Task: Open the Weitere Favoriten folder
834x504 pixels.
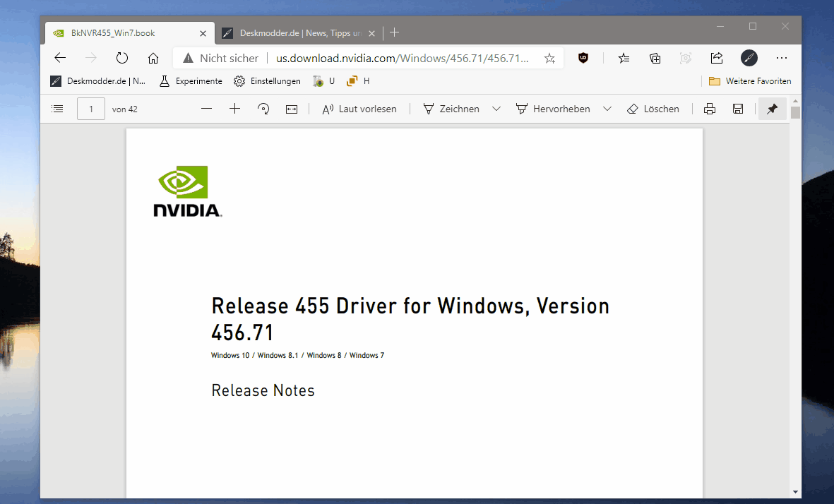Action: point(750,81)
